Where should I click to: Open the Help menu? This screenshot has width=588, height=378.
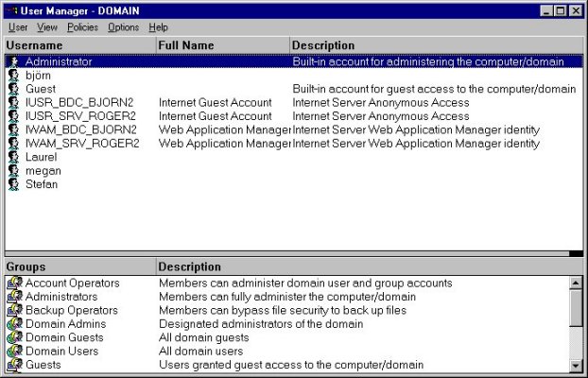coord(158,27)
